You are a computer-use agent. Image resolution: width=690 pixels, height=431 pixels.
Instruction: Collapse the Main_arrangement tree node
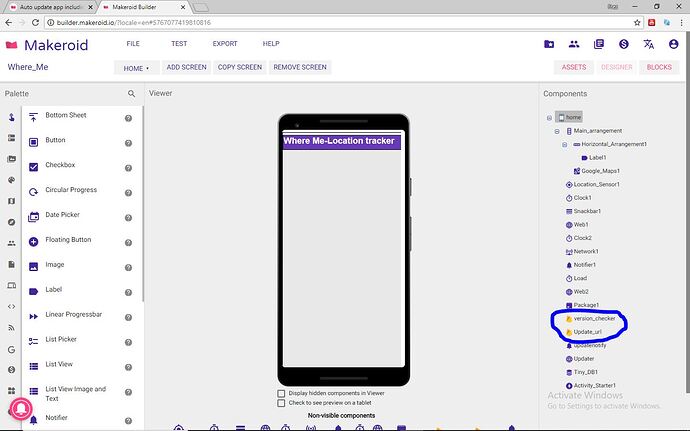pos(557,131)
